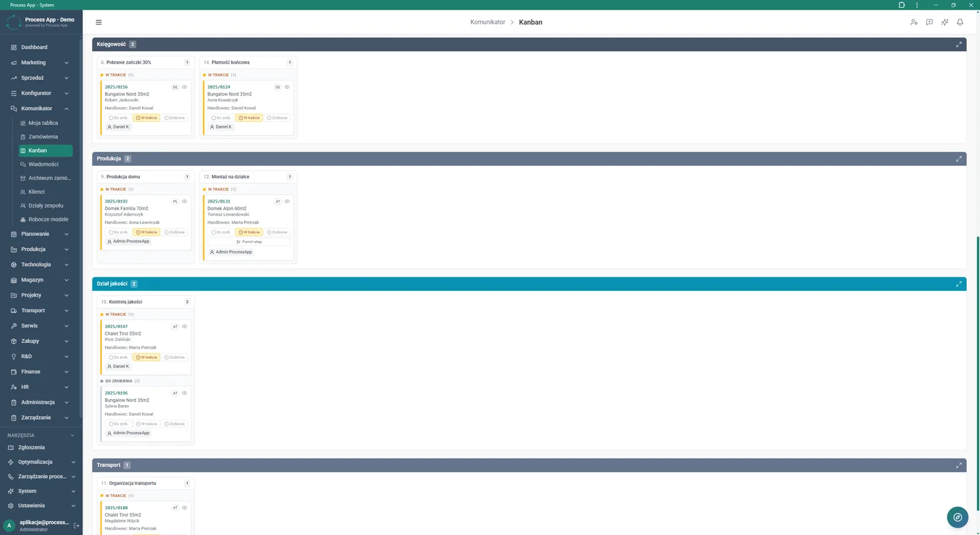
Task: Click Pomiń etap on order 2025/0131
Action: point(249,242)
